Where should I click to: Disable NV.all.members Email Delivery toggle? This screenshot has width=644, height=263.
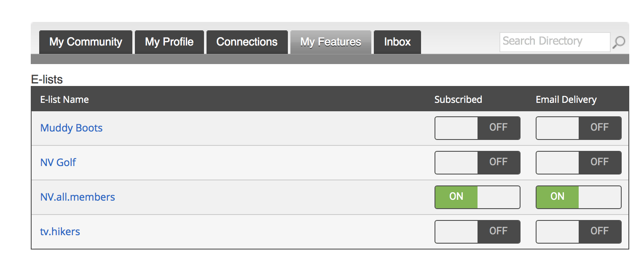(579, 197)
